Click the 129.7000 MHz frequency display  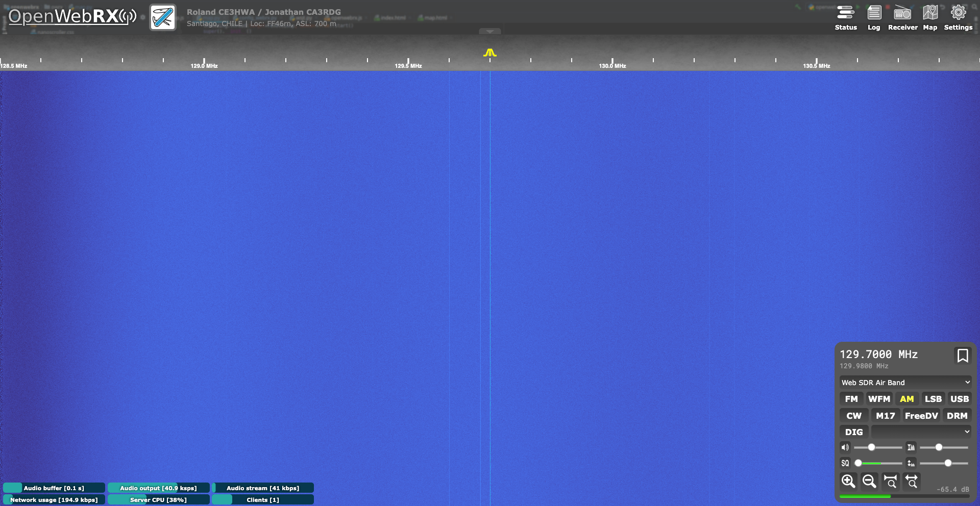(878, 355)
